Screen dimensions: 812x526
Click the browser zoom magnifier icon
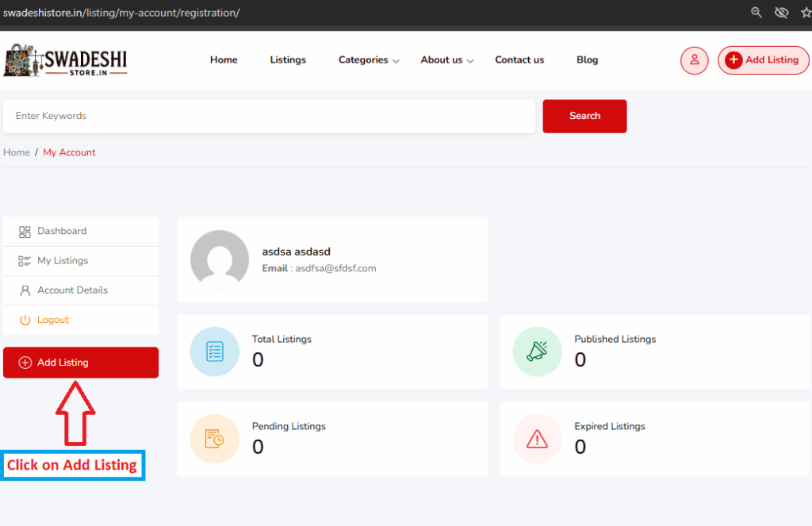click(757, 13)
